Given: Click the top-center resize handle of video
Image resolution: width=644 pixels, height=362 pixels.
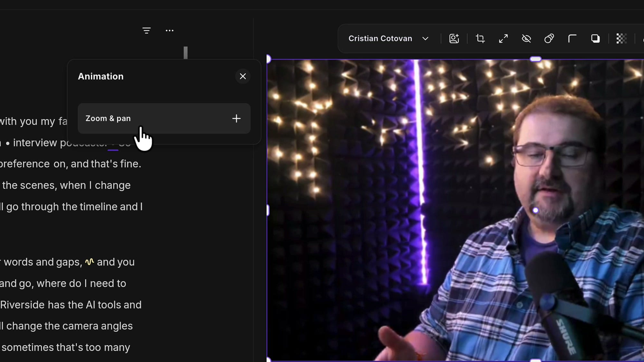Looking at the screenshot, I should click(x=535, y=59).
